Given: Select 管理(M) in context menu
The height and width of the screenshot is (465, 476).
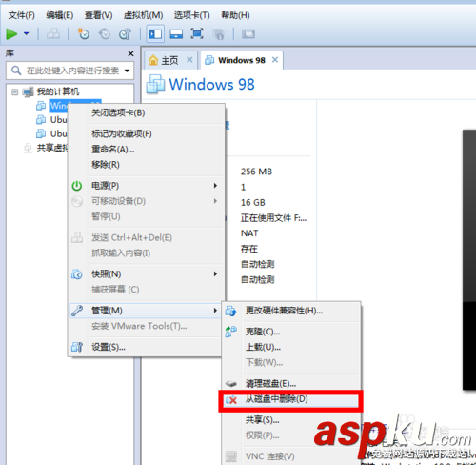Looking at the screenshot, I should coord(146,311).
